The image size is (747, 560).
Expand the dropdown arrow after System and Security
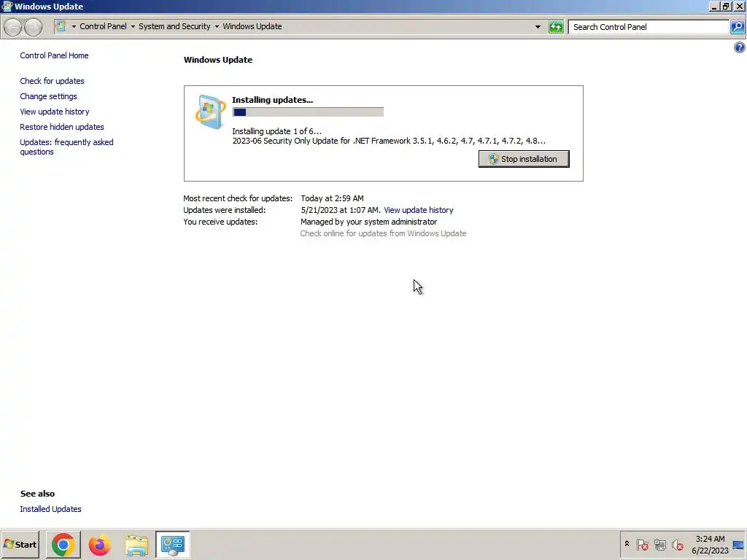[217, 27]
